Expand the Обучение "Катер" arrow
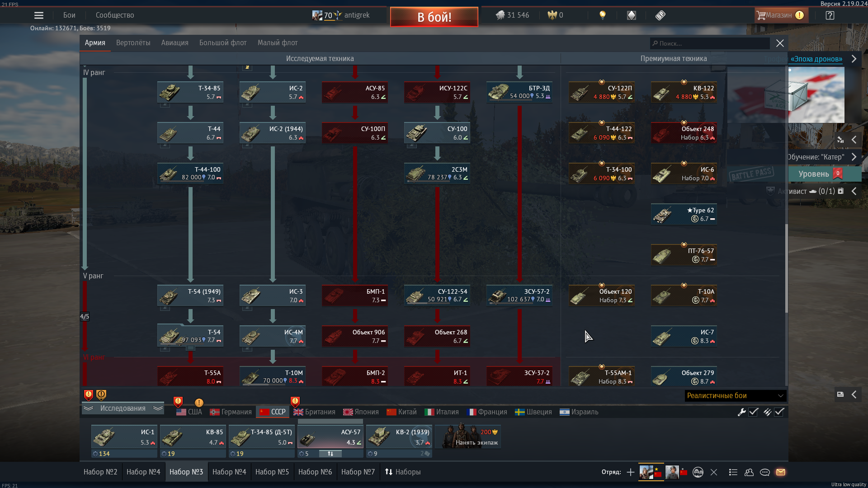Screen dimensions: 868x488 (854, 157)
